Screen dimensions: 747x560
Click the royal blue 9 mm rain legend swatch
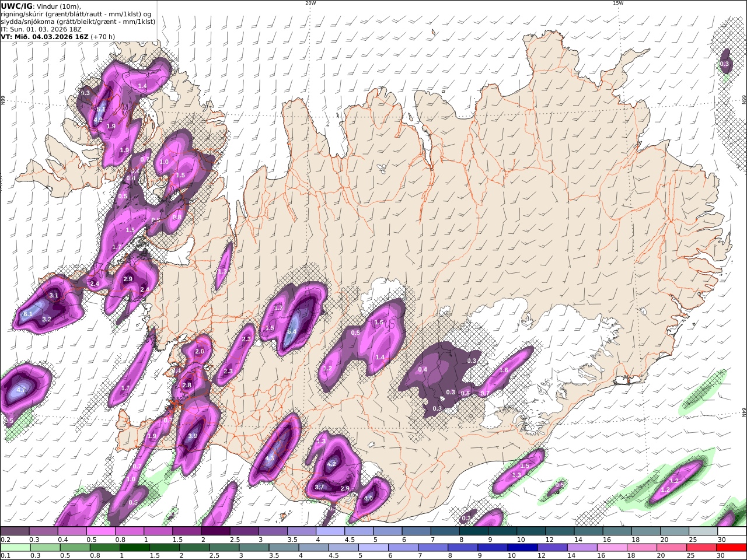click(492, 548)
